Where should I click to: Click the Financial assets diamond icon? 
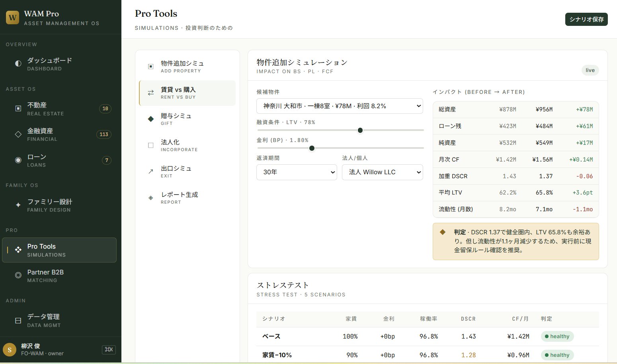coord(18,134)
